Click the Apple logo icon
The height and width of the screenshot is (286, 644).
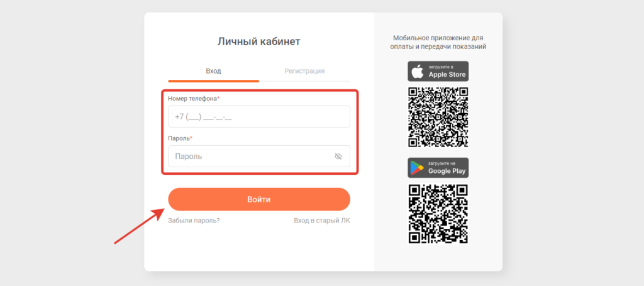pos(418,72)
